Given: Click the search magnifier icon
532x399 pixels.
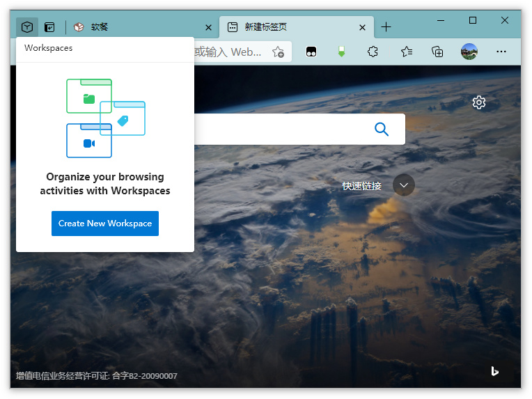Looking at the screenshot, I should pos(382,129).
